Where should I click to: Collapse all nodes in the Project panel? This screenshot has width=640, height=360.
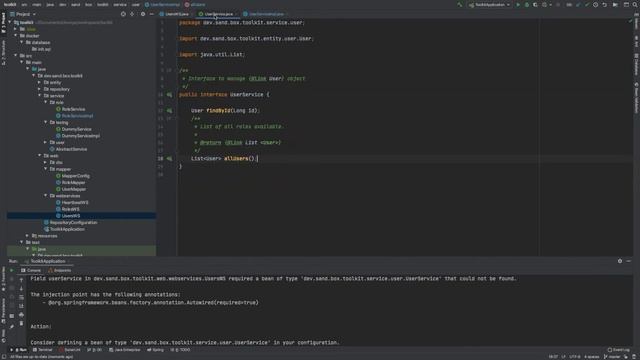132,14
